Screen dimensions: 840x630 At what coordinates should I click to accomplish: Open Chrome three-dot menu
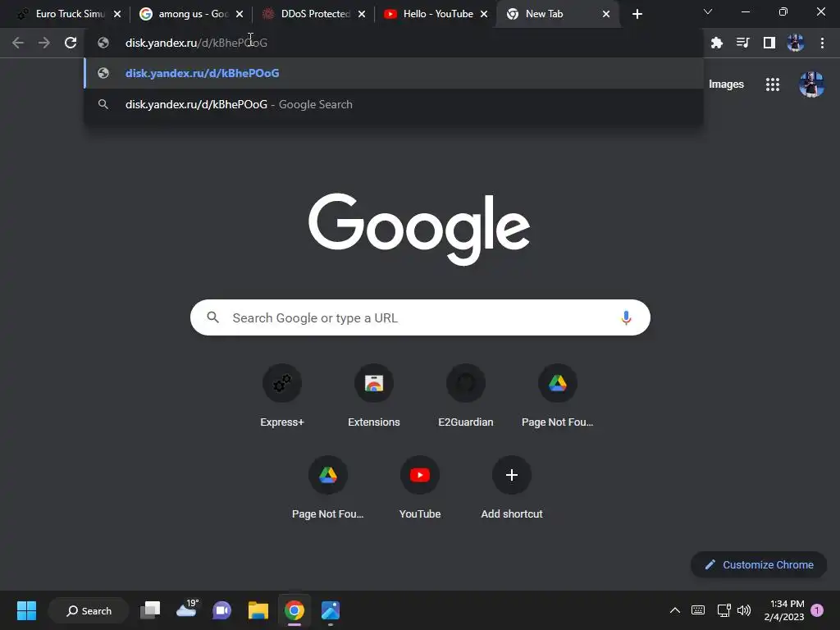[822, 43]
